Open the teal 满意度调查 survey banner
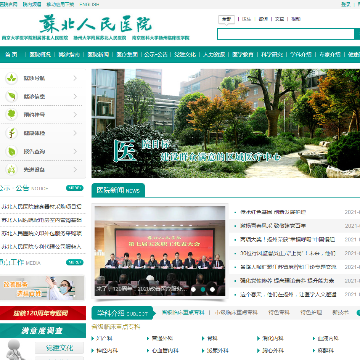The image size is (360, 360). (x=43, y=331)
